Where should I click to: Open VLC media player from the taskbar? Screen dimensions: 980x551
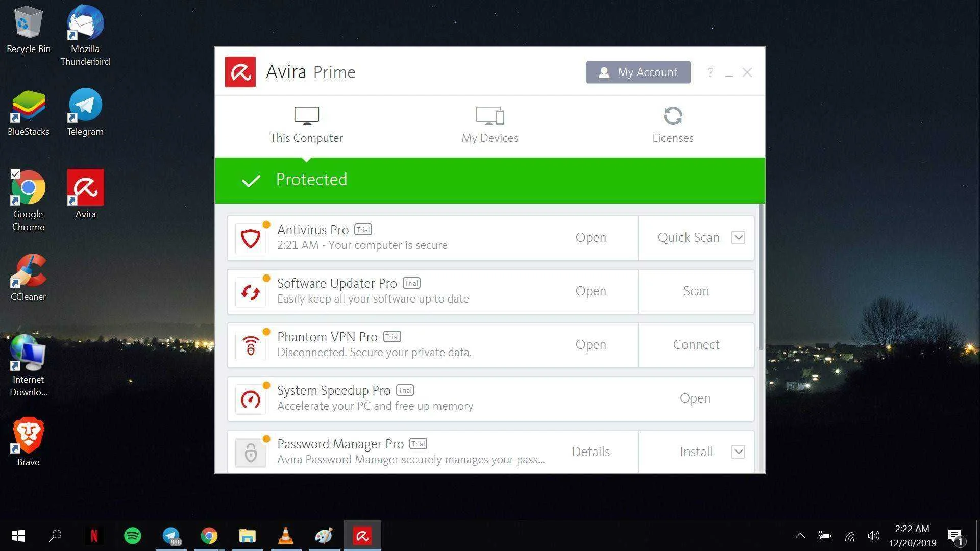pyautogui.click(x=286, y=536)
